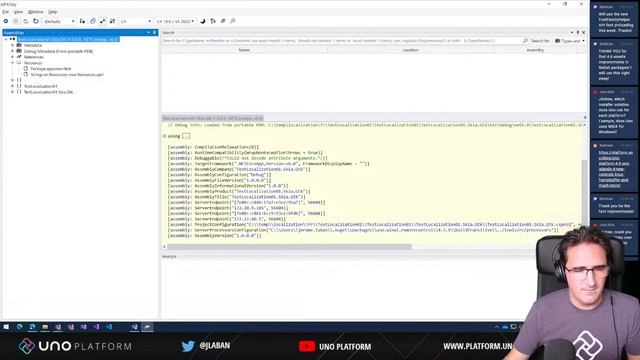The height and width of the screenshot is (360, 640).
Task: Open the Types and Members search filter dropdown
Action: [570, 41]
